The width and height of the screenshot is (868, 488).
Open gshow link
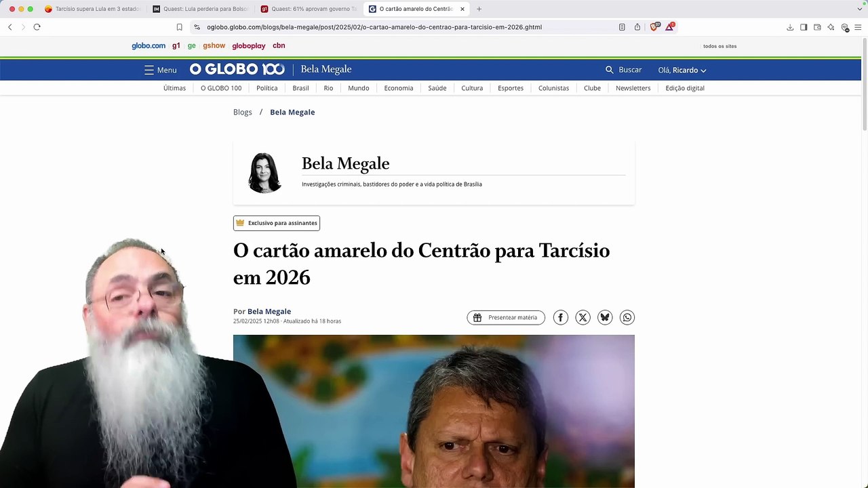point(214,45)
